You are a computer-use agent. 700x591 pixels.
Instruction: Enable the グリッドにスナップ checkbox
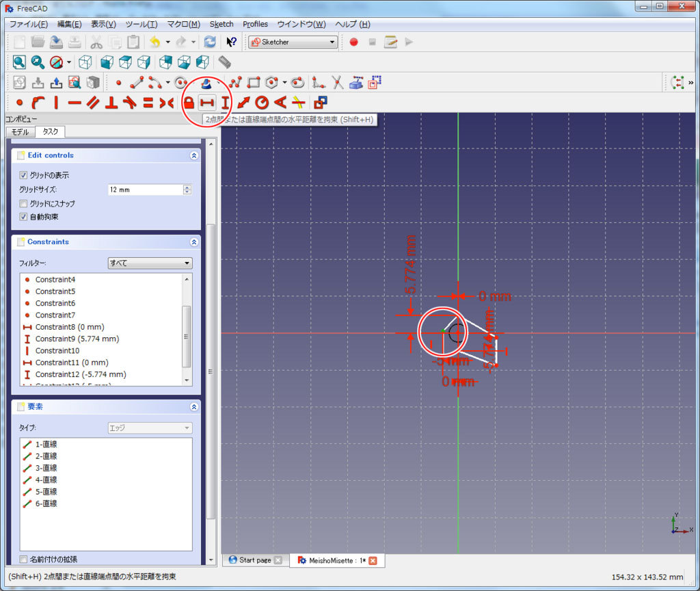(23, 204)
